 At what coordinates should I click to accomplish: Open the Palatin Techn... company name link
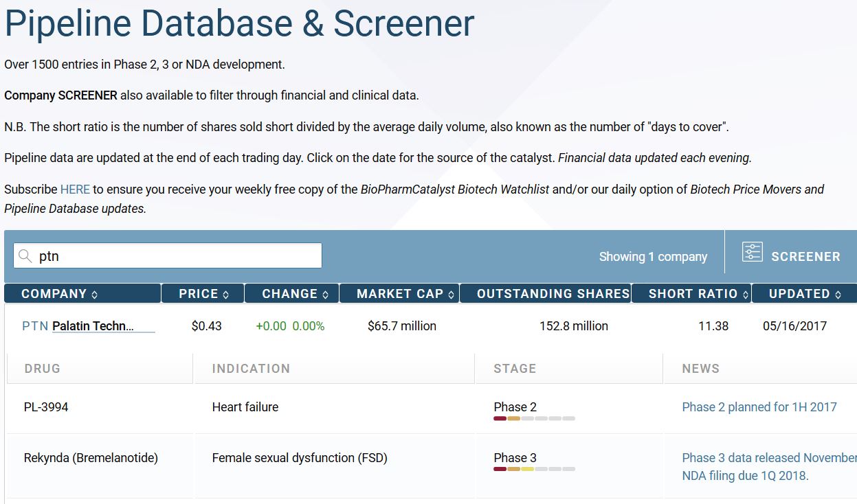[x=93, y=326]
